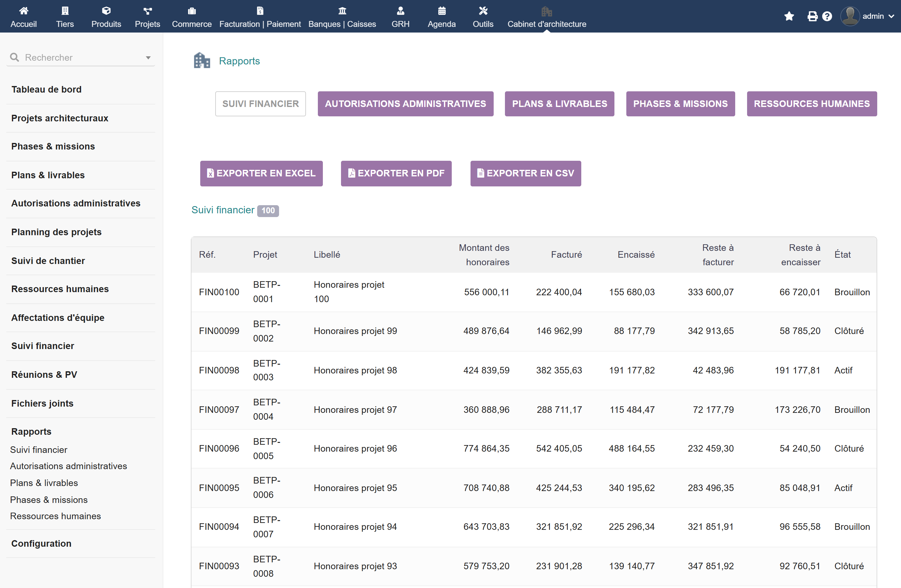Export the report to PDF
This screenshot has width=901, height=588.
click(x=396, y=173)
